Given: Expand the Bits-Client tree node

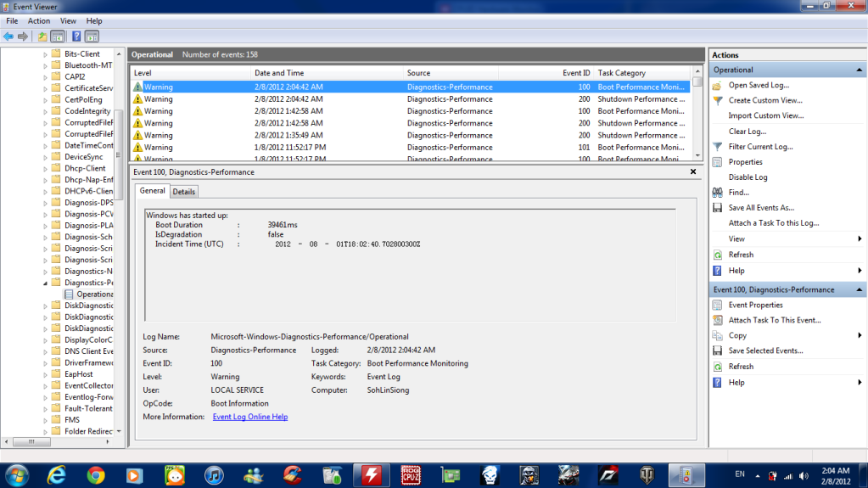Looking at the screenshot, I should click(46, 54).
